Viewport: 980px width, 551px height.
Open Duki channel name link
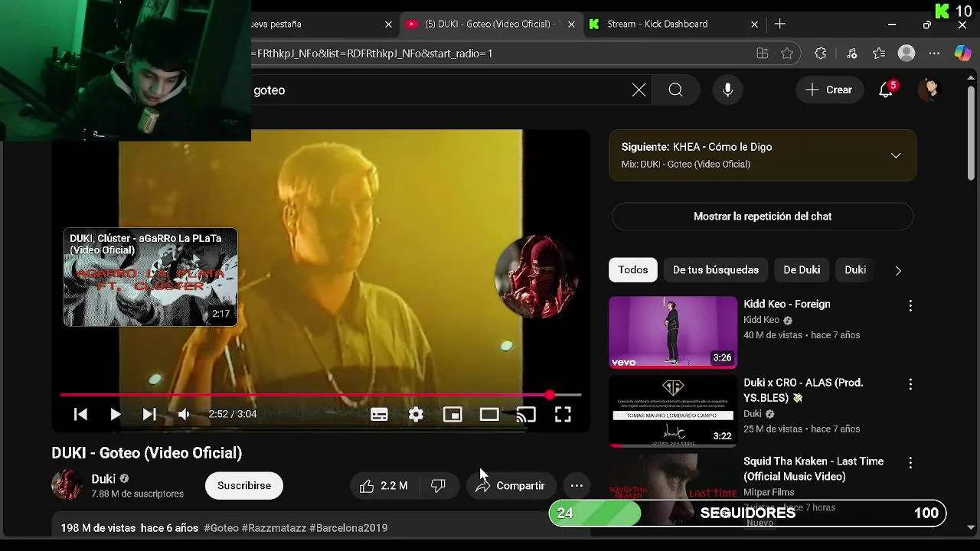(103, 479)
